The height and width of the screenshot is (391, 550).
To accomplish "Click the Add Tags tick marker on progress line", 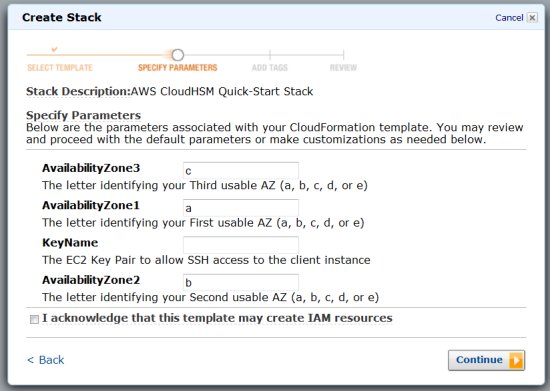I will click(270, 55).
